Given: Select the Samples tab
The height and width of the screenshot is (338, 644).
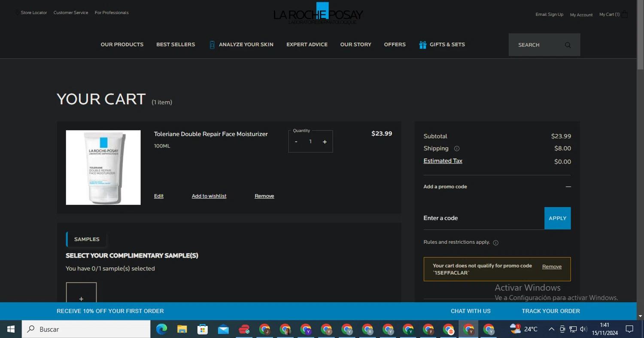Looking at the screenshot, I should coord(86,239).
